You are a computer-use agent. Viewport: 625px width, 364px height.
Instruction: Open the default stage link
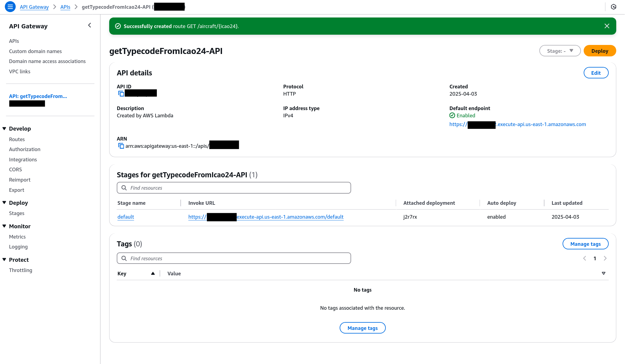point(125,217)
